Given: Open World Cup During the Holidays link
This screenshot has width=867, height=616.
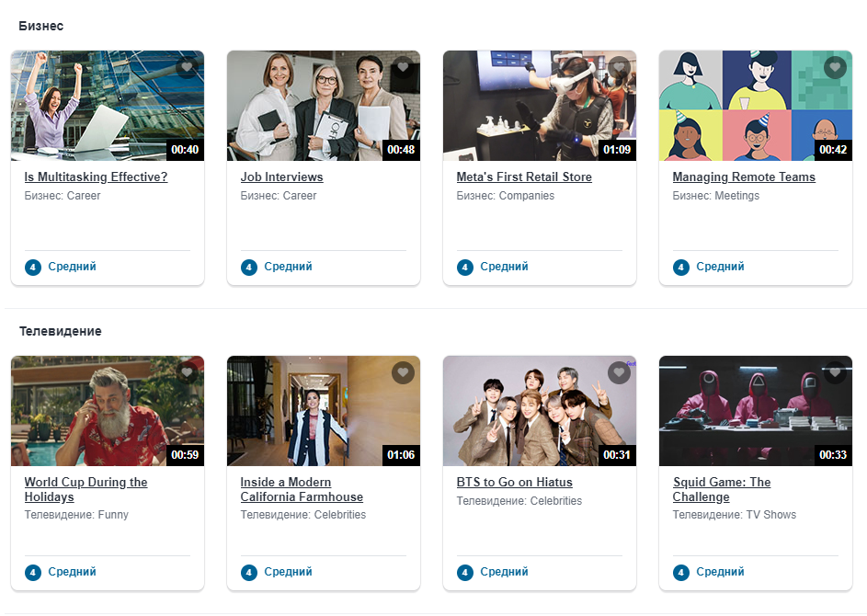Looking at the screenshot, I should [x=86, y=489].
